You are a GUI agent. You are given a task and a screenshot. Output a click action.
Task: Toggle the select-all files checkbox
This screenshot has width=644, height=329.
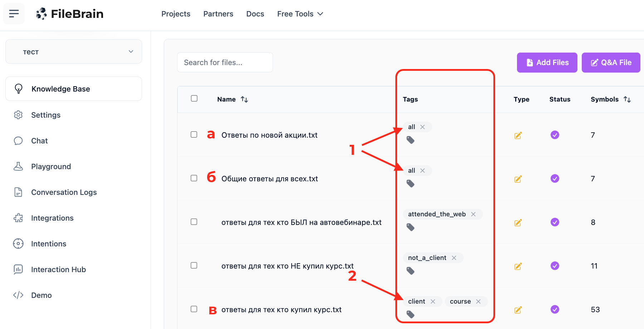194,98
